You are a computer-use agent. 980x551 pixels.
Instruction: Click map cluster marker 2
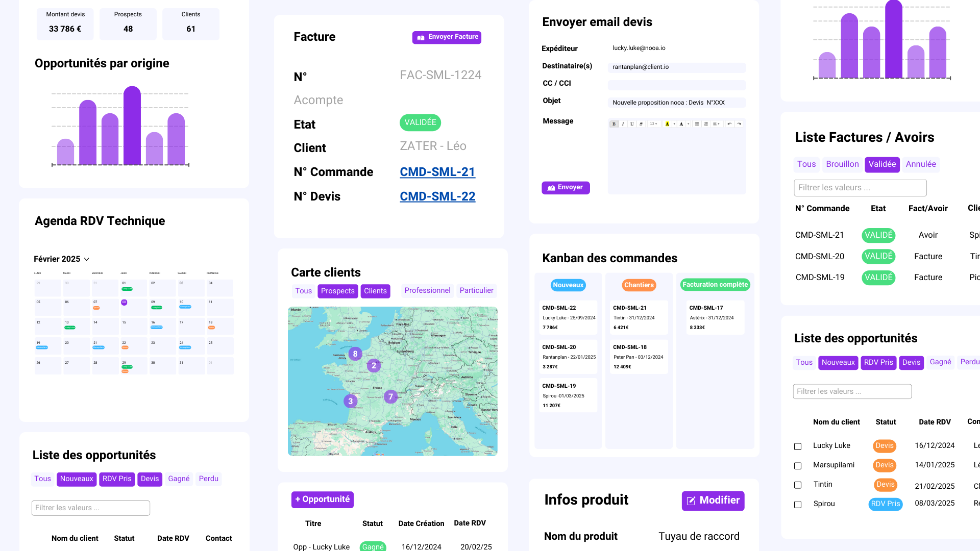coord(374,365)
